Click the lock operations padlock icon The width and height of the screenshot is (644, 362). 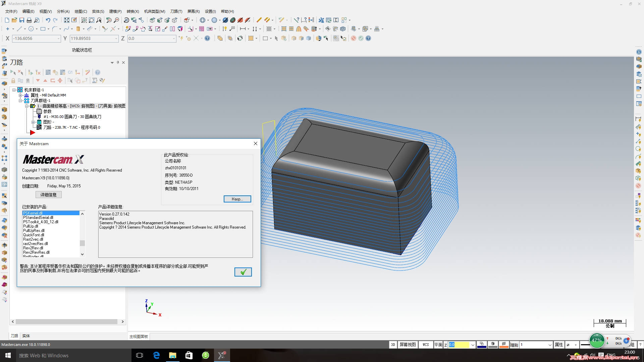(13, 81)
